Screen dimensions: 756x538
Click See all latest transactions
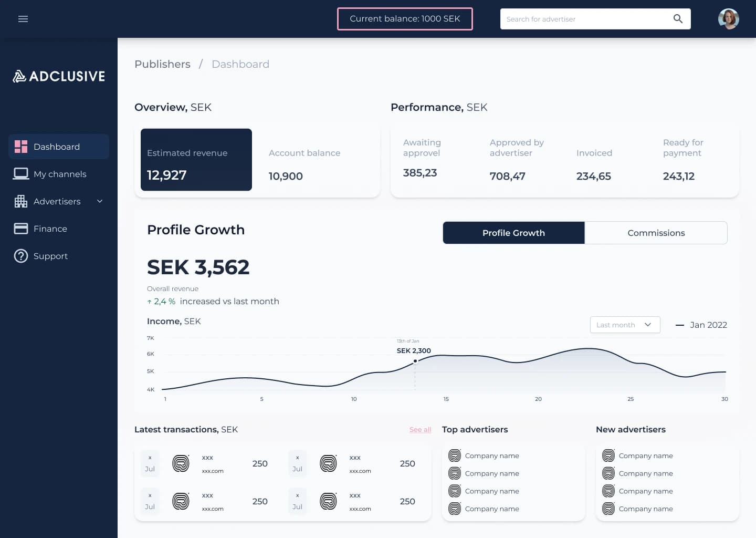[421, 430]
